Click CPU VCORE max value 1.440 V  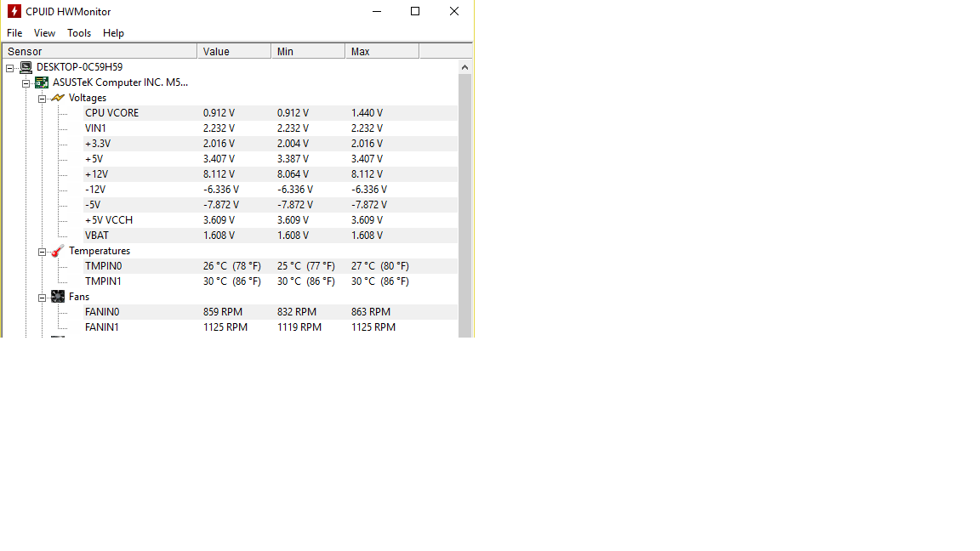367,113
